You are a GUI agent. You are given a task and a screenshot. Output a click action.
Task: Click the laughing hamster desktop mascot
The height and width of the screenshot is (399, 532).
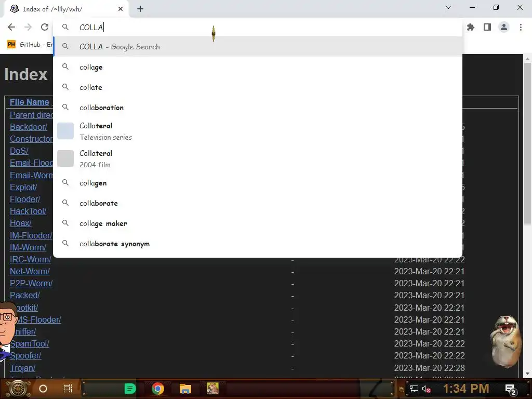[506, 341]
